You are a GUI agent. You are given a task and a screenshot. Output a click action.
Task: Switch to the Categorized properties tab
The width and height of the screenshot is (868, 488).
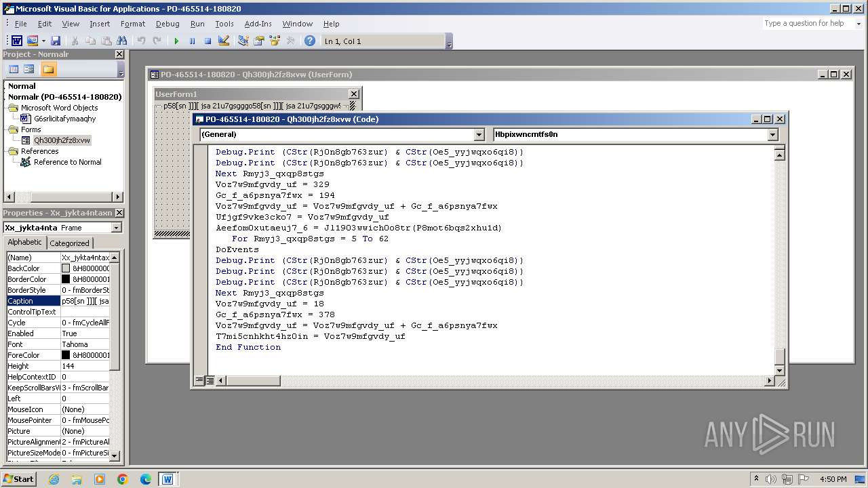click(69, 243)
